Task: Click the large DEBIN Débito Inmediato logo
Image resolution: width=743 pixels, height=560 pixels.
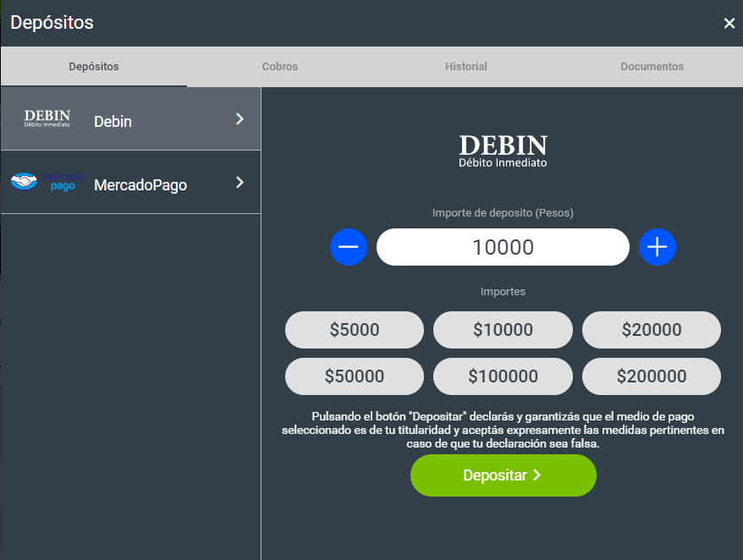Action: click(x=503, y=151)
